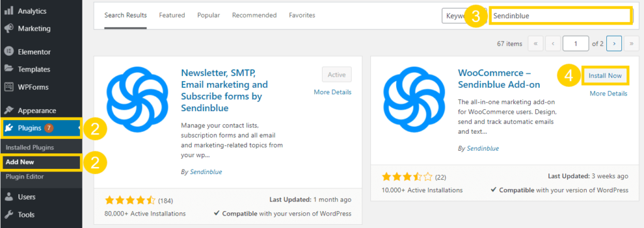Click the Plugins plug icon
This screenshot has height=228, width=644.
click(9, 128)
